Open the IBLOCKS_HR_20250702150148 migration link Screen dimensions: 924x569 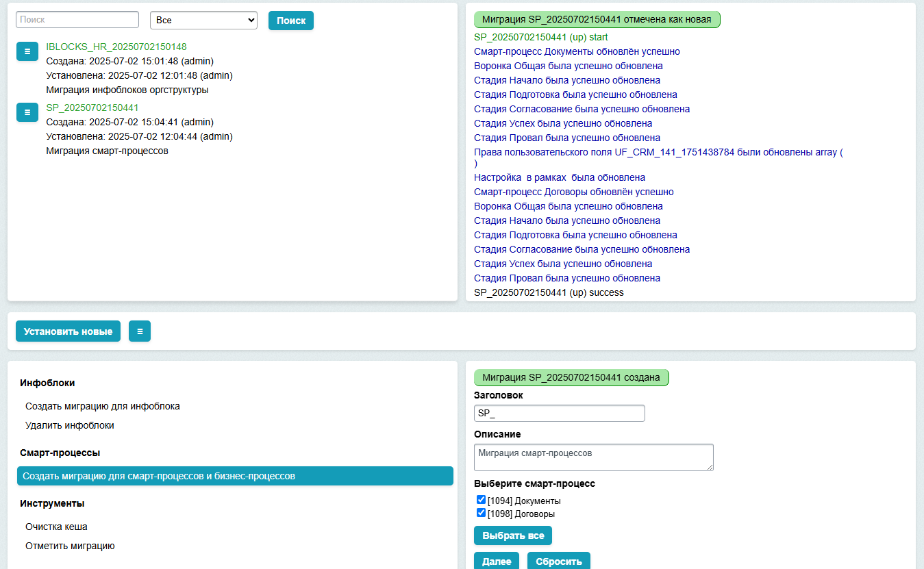(116, 47)
